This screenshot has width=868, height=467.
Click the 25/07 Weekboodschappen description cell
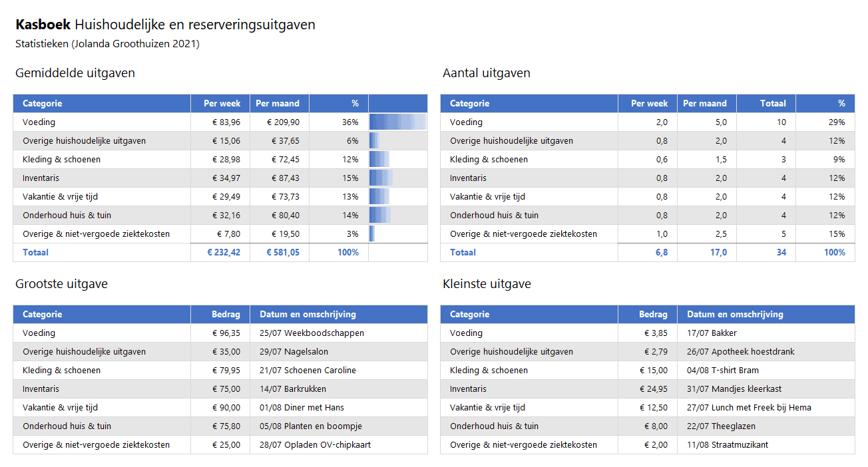[312, 333]
